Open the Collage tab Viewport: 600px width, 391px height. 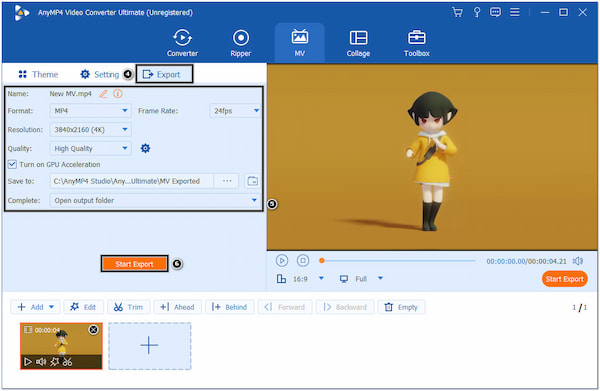[x=358, y=43]
